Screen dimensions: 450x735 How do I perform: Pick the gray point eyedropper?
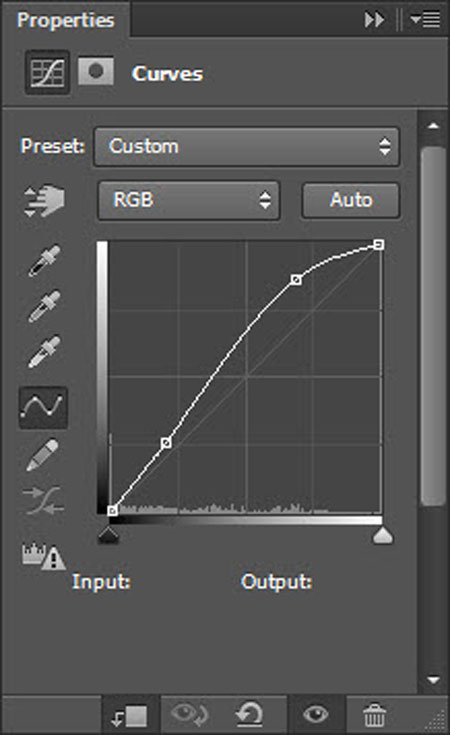[x=44, y=307]
